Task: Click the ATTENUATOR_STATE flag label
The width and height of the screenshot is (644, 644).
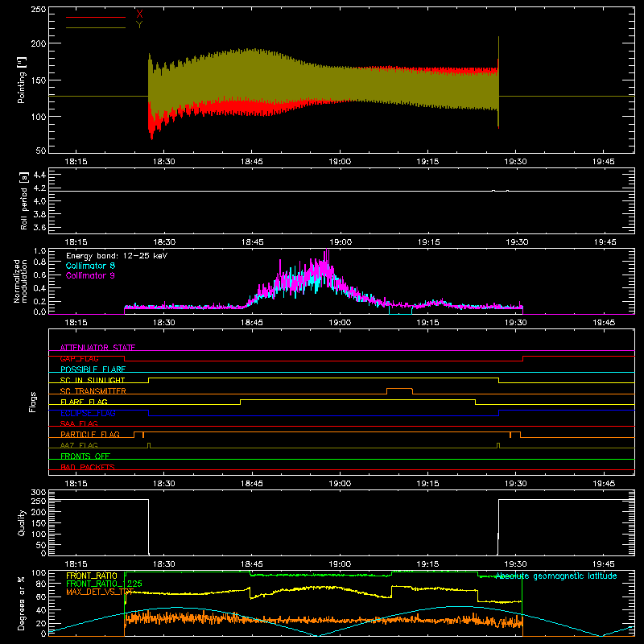Action: [97, 348]
